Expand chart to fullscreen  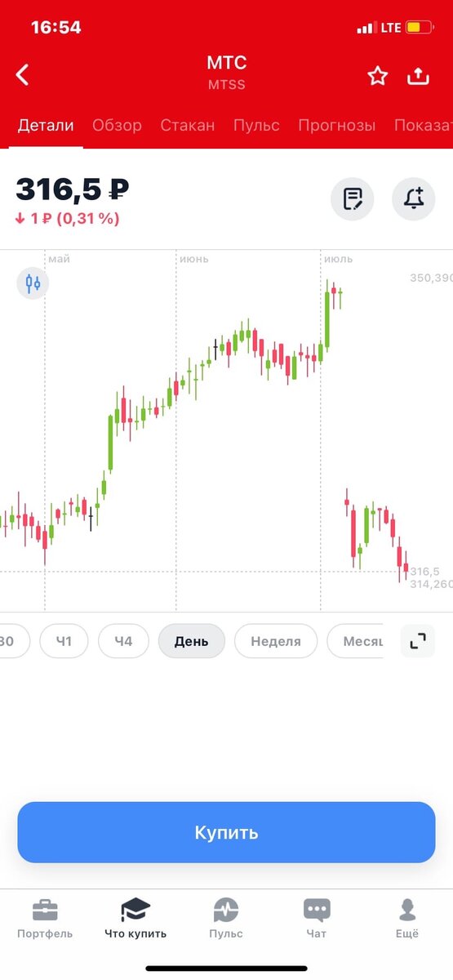418,641
